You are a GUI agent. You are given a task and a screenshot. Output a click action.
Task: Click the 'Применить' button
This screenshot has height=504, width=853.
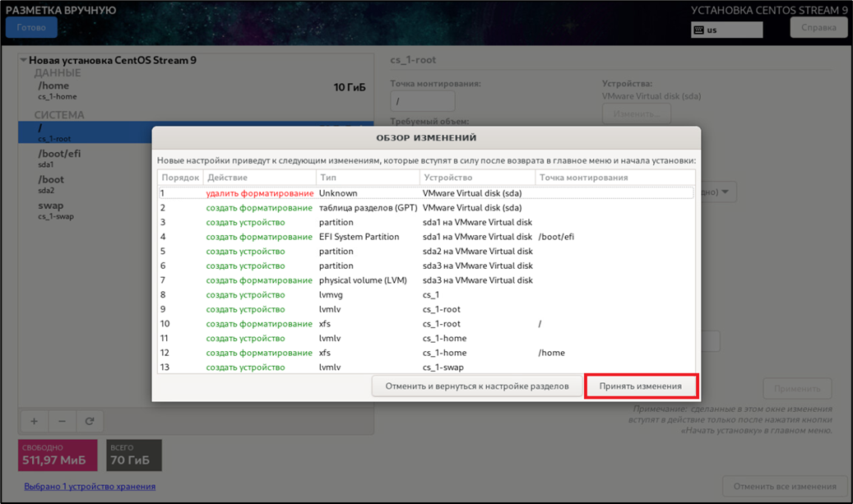click(x=797, y=389)
